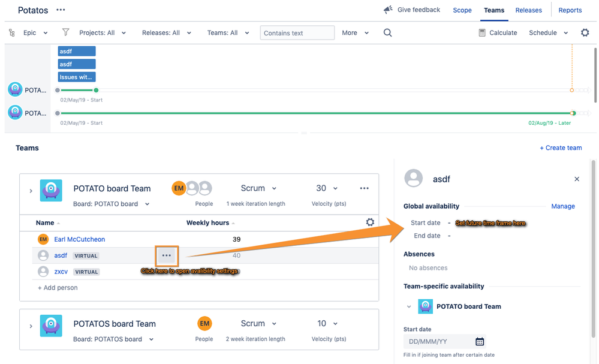
Task: Change Scrum type for POTATOS board Team
Action: (258, 323)
